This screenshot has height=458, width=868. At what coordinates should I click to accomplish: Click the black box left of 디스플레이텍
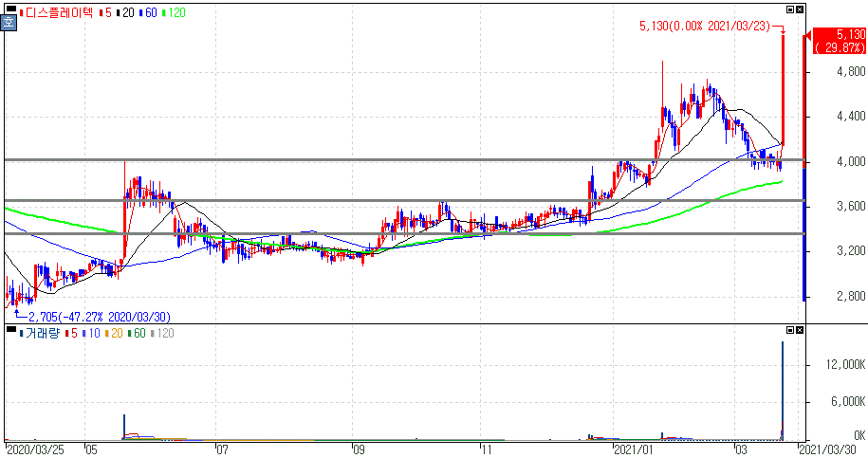(10, 9)
